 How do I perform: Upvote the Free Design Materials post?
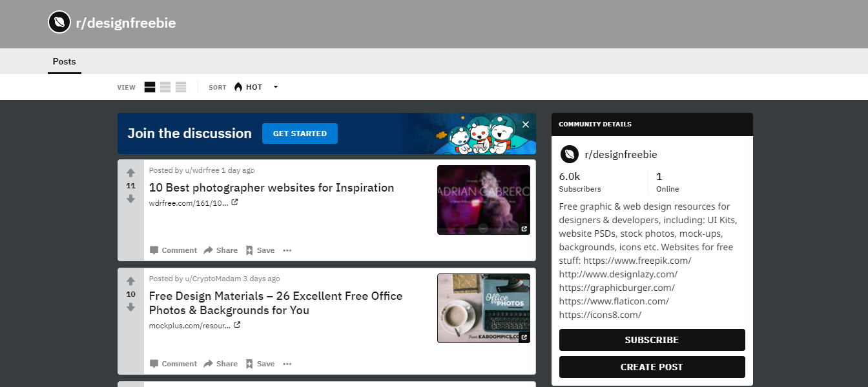coord(130,280)
